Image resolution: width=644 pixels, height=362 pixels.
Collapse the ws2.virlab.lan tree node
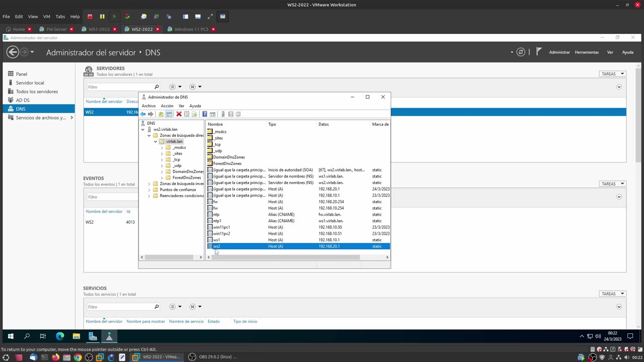point(143,129)
